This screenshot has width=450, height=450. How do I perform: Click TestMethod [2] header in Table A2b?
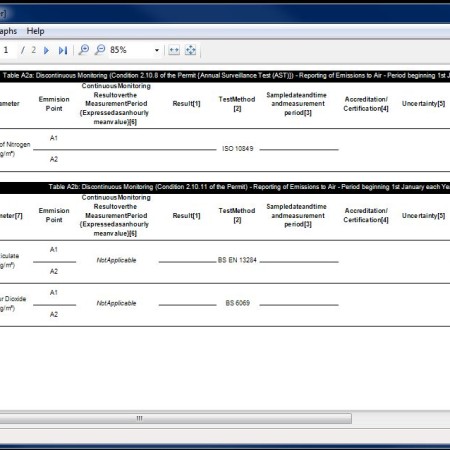[x=237, y=215]
